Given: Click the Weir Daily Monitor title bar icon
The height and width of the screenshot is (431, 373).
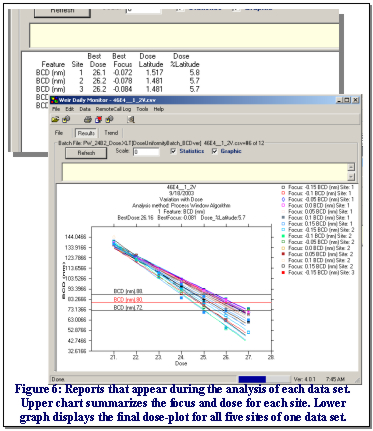Looking at the screenshot, I should pyautogui.click(x=54, y=100).
